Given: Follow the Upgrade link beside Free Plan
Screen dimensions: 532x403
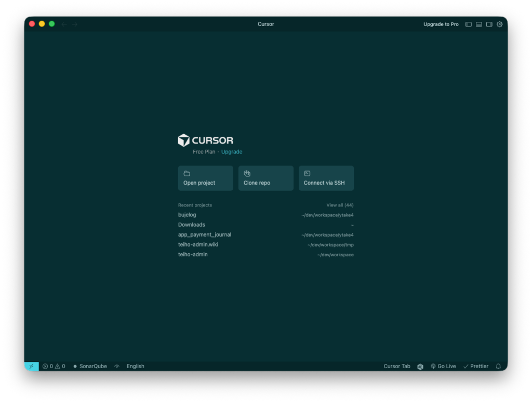Looking at the screenshot, I should 232,152.
